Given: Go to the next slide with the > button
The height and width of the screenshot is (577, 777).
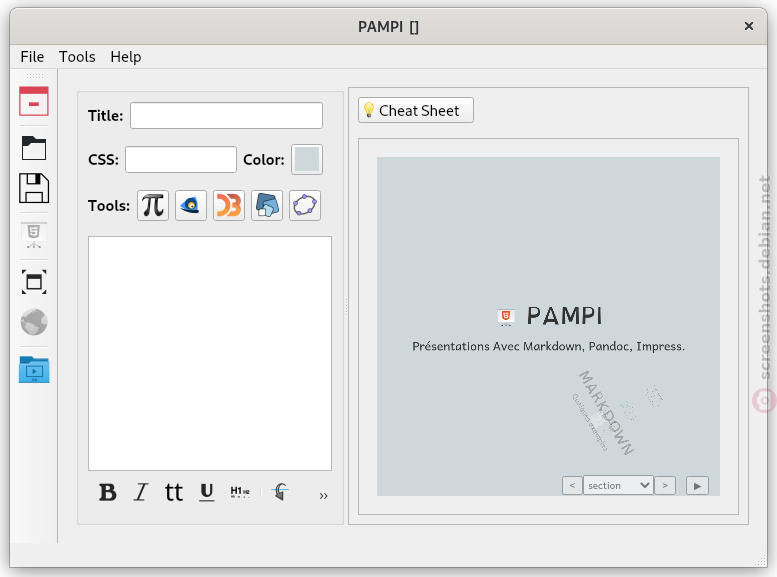Looking at the screenshot, I should point(665,485).
